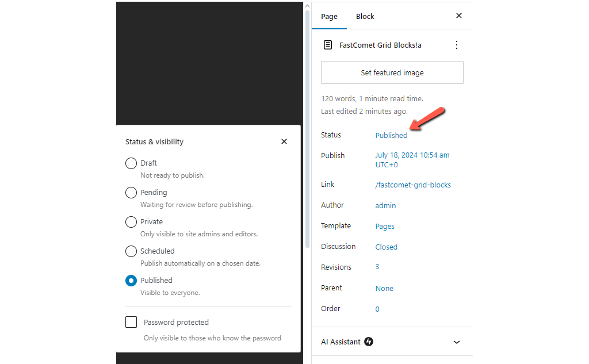The height and width of the screenshot is (364, 589).
Task: Open the fastcomet-grid-blocks page link
Action: pyautogui.click(x=412, y=185)
